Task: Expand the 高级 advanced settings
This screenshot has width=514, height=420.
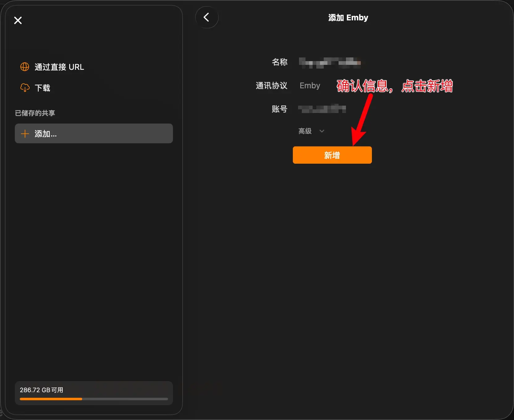Action: tap(305, 131)
